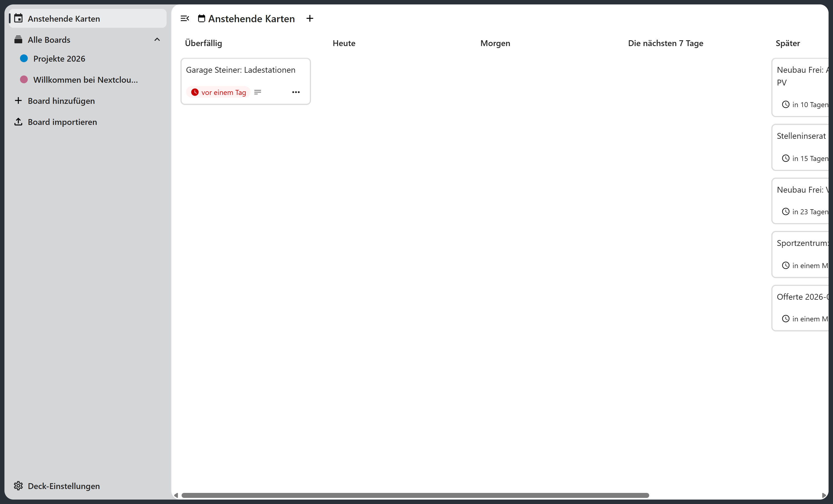Open the Offerte 2026 card
Image resolution: width=833 pixels, height=504 pixels.
pos(800,308)
